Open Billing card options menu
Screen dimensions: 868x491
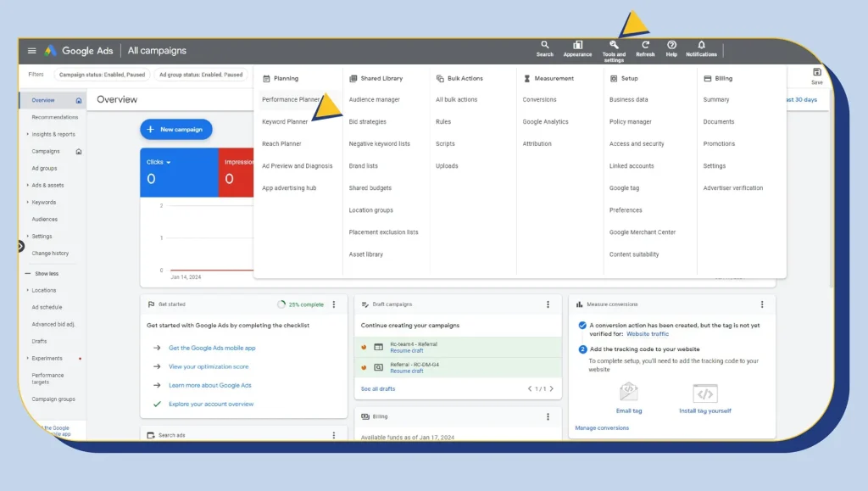coord(548,417)
